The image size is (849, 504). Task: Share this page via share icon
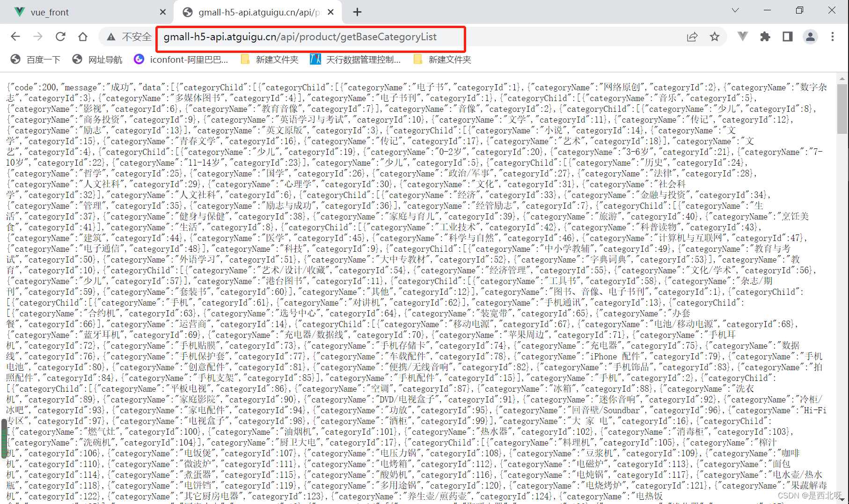pos(692,37)
